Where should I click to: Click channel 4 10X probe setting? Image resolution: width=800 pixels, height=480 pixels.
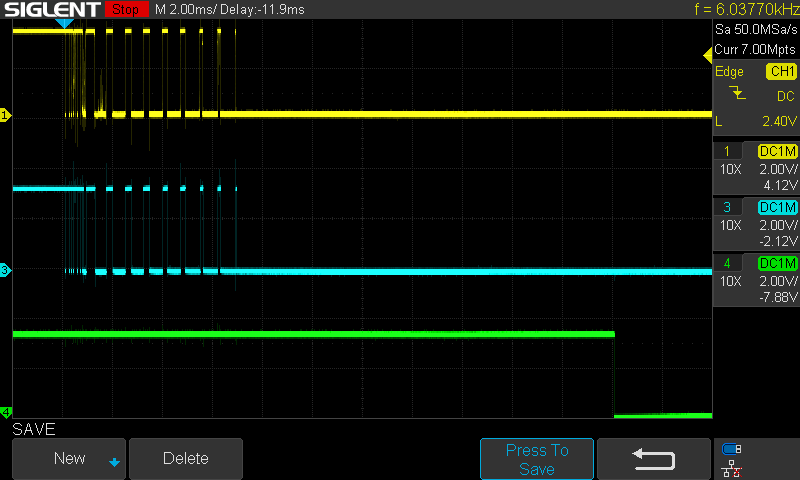pos(731,281)
